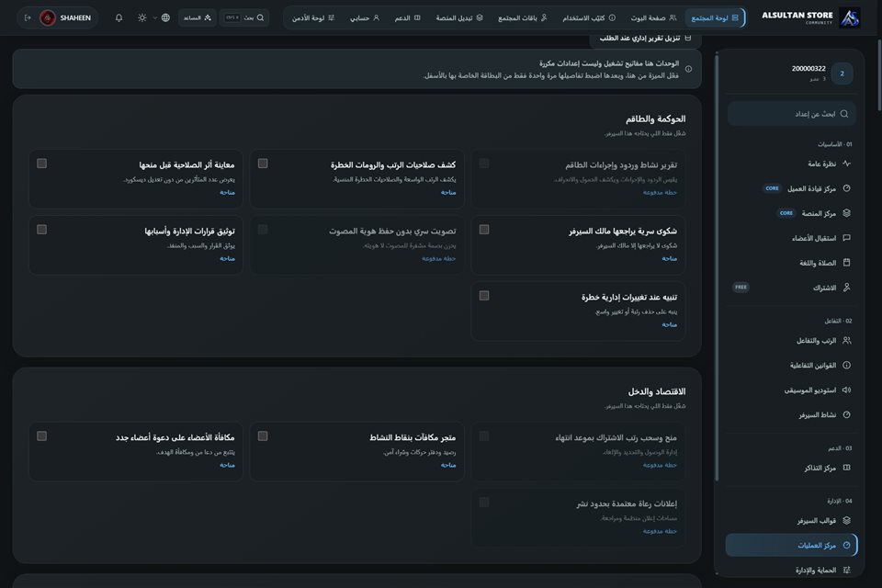Click the CORE badge beside مركز المنصة

(786, 213)
